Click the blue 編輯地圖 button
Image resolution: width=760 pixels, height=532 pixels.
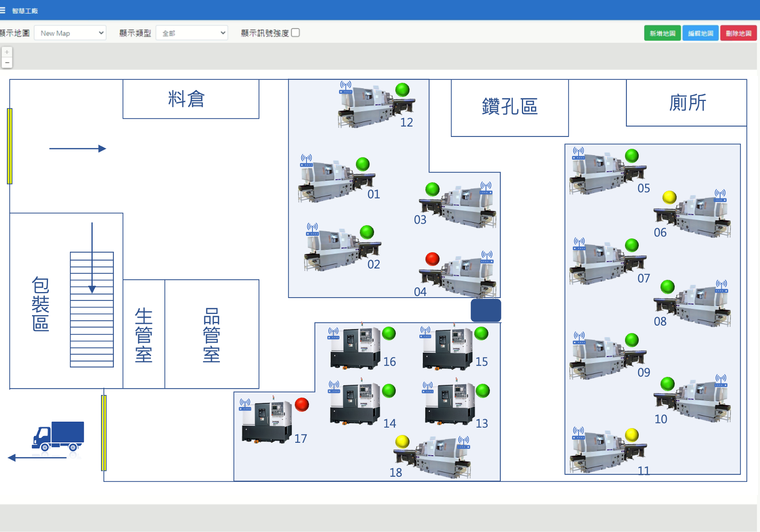tap(700, 33)
